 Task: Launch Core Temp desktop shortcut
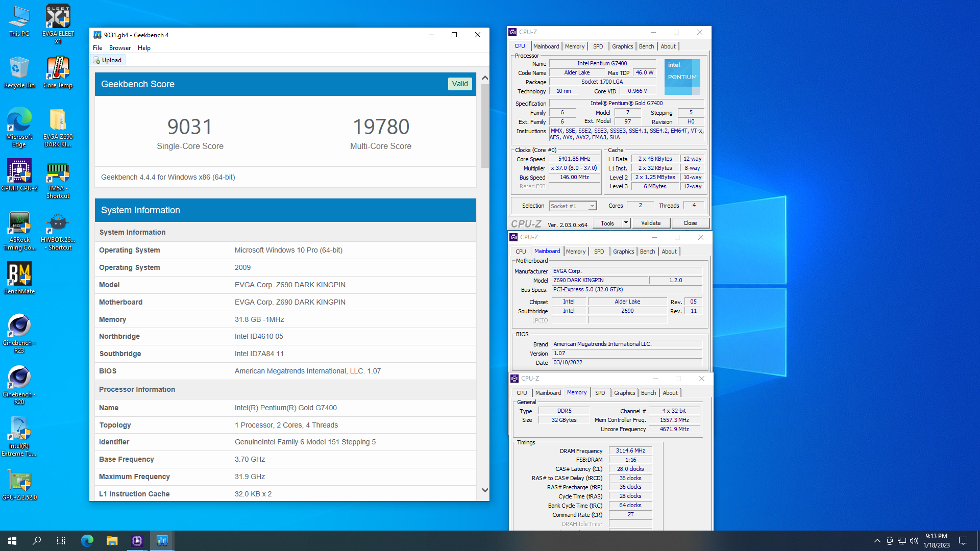click(x=58, y=73)
